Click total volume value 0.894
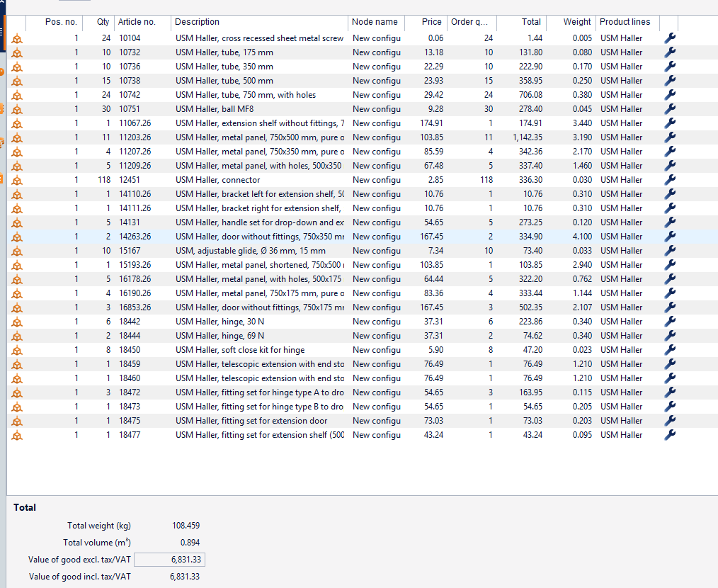The width and height of the screenshot is (718, 588). tap(190, 543)
